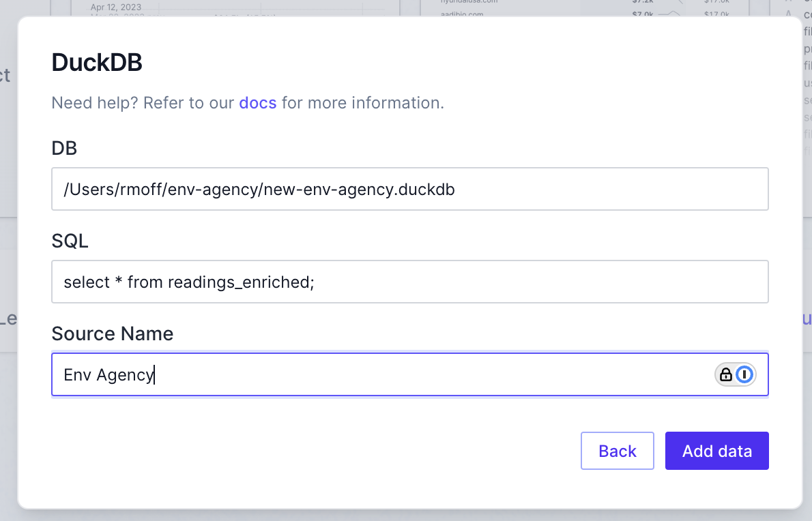Click the 'Env Agency' text in Source Name
Screen dimensions: 812x521
pyautogui.click(x=108, y=375)
